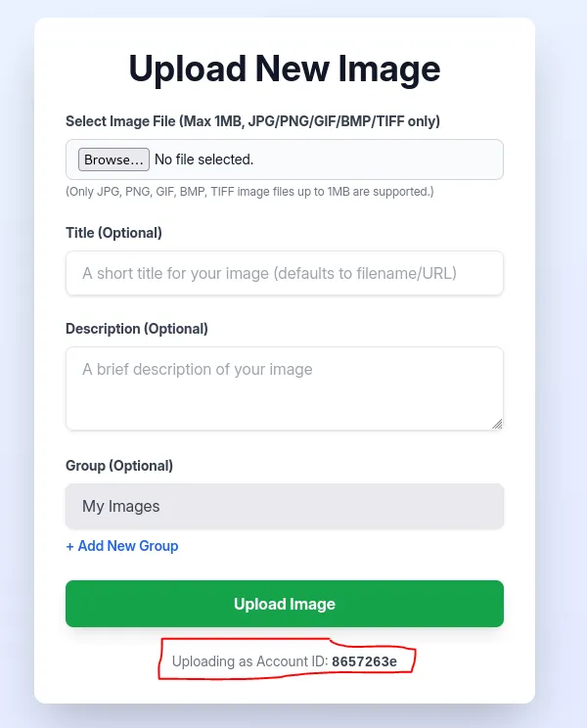The image size is (587, 728).
Task: Click the 'Group (Optional)' label
Action: coord(118,466)
